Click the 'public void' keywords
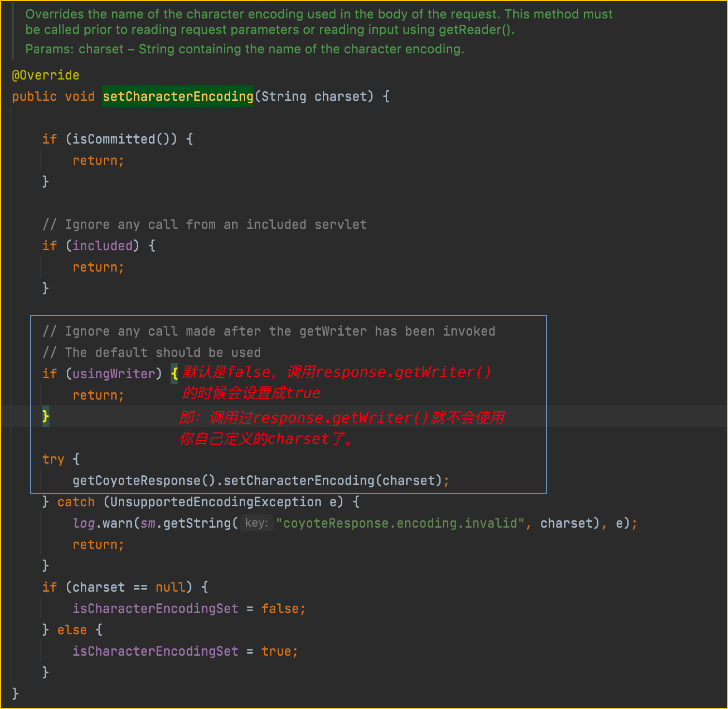Viewport: 728px width, 709px height. pos(53,97)
